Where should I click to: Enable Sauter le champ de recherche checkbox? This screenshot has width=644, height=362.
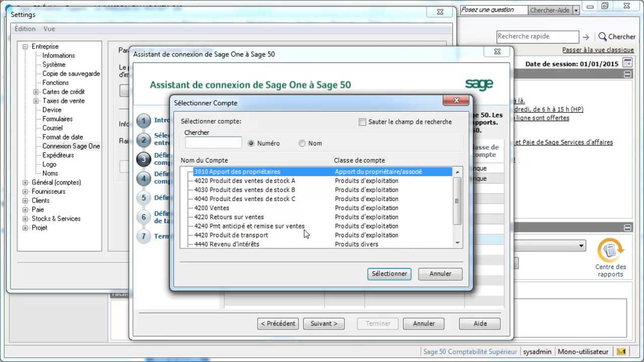pos(362,122)
